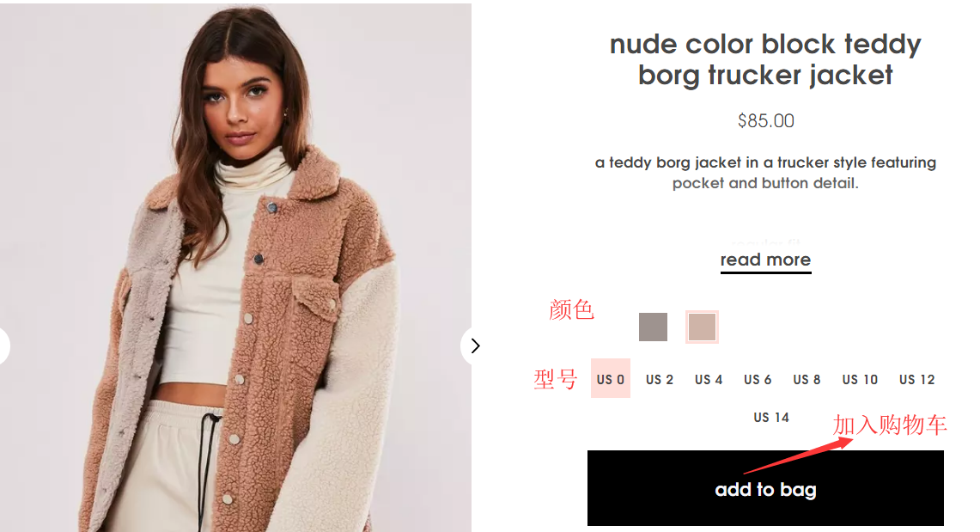
Task: Select size US 12
Action: [917, 380]
